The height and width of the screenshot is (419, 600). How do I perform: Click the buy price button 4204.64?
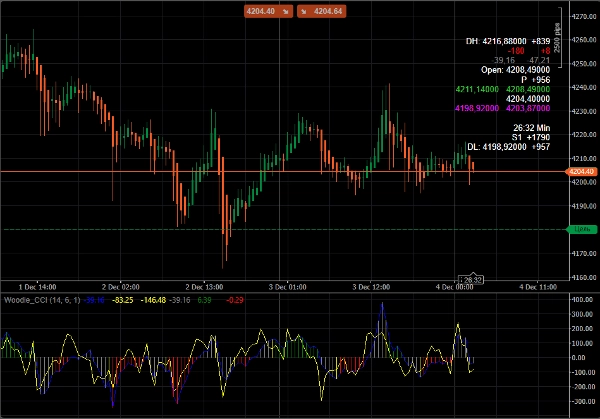pyautogui.click(x=327, y=11)
